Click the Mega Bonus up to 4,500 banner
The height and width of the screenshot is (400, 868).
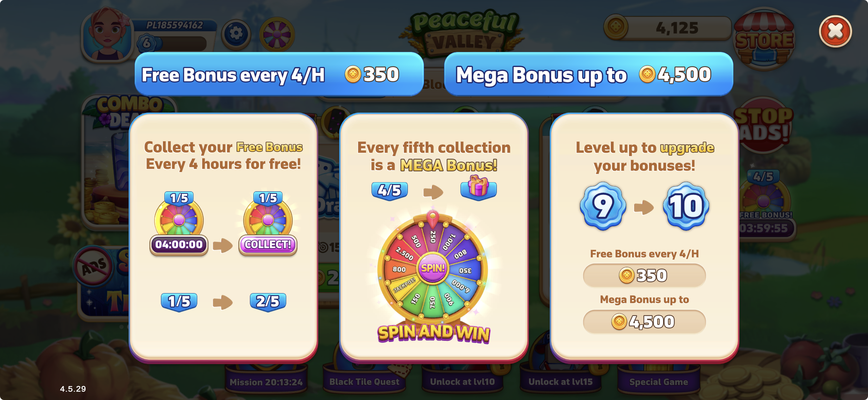589,74
